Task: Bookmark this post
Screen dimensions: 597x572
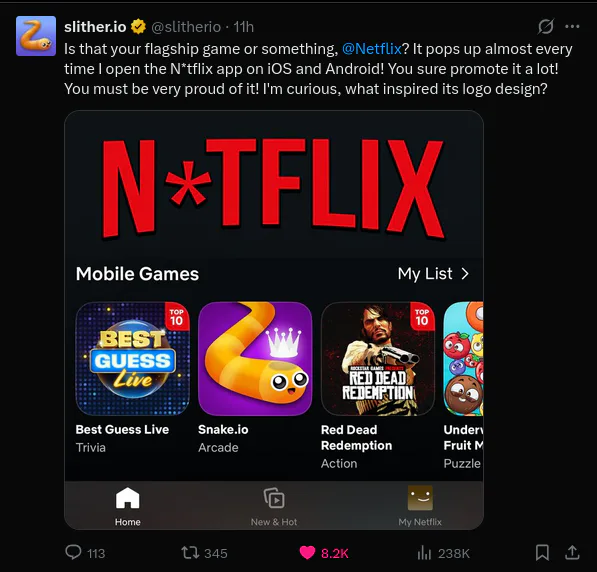Action: point(542,553)
